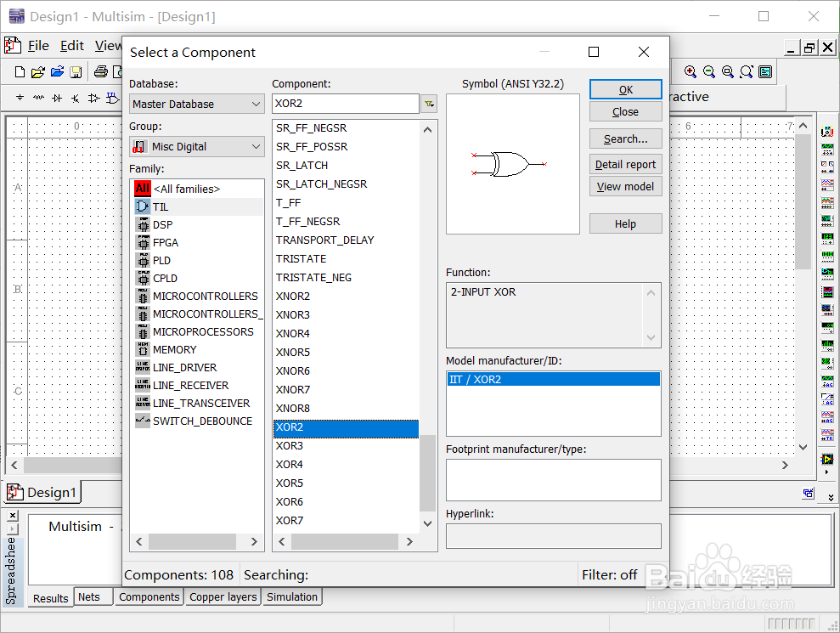Click the component filter funnel icon
840x633 pixels.
429,104
